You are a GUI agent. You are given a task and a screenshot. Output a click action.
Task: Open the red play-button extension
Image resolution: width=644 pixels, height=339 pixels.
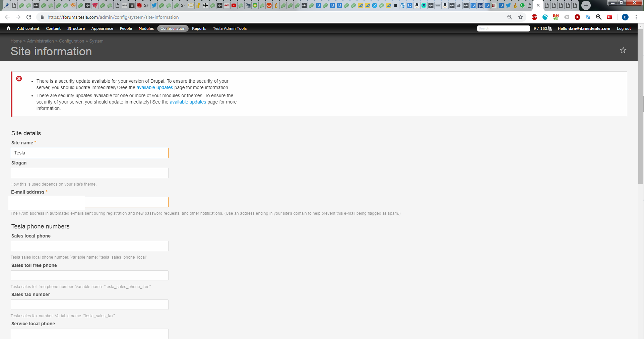(577, 17)
